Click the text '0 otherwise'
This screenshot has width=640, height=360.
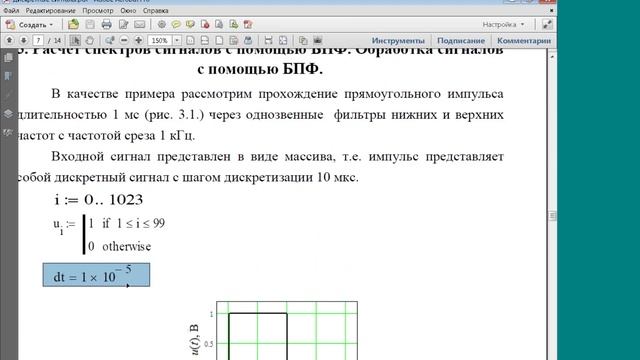(120, 246)
